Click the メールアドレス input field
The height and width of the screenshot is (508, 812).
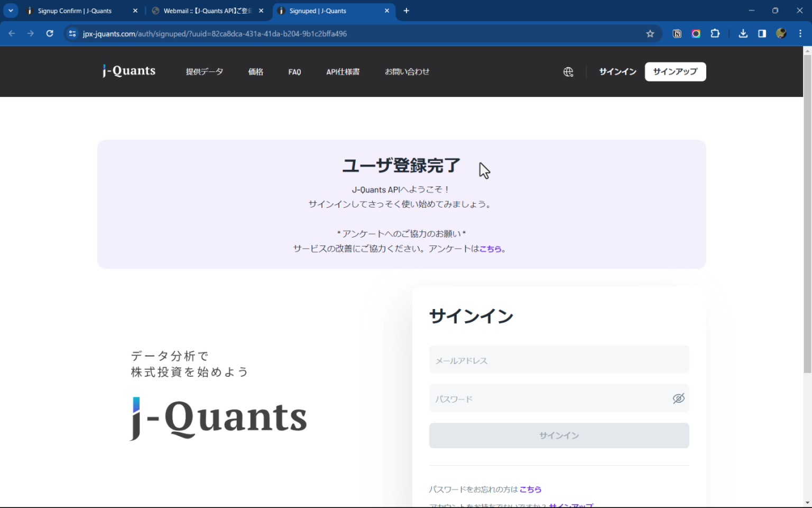559,359
